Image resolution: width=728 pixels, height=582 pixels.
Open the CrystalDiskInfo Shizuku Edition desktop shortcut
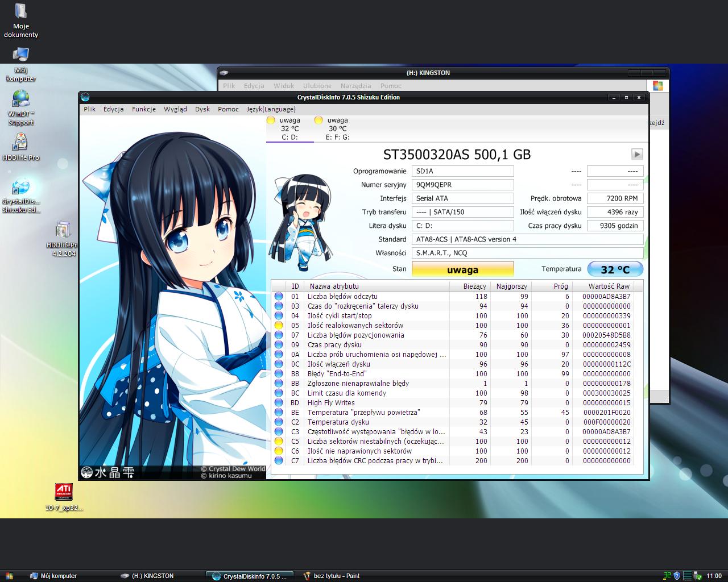[20, 196]
